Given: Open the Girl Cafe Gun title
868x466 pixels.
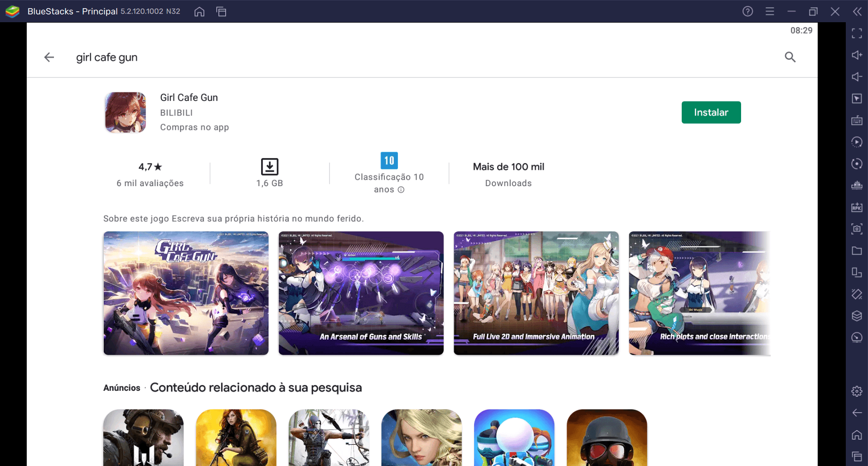Looking at the screenshot, I should 189,97.
